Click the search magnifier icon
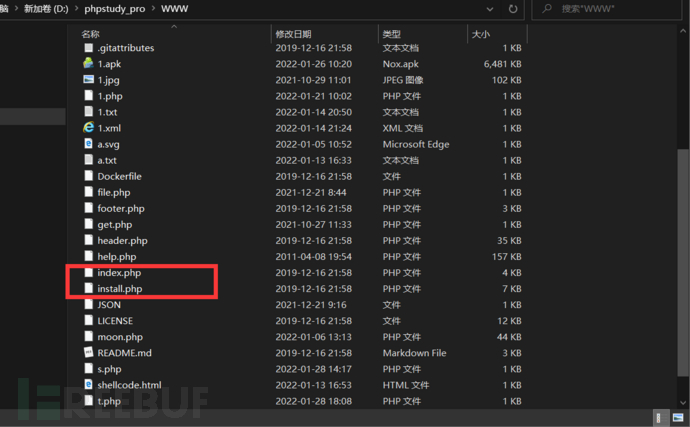690x427 pixels. coord(547,11)
